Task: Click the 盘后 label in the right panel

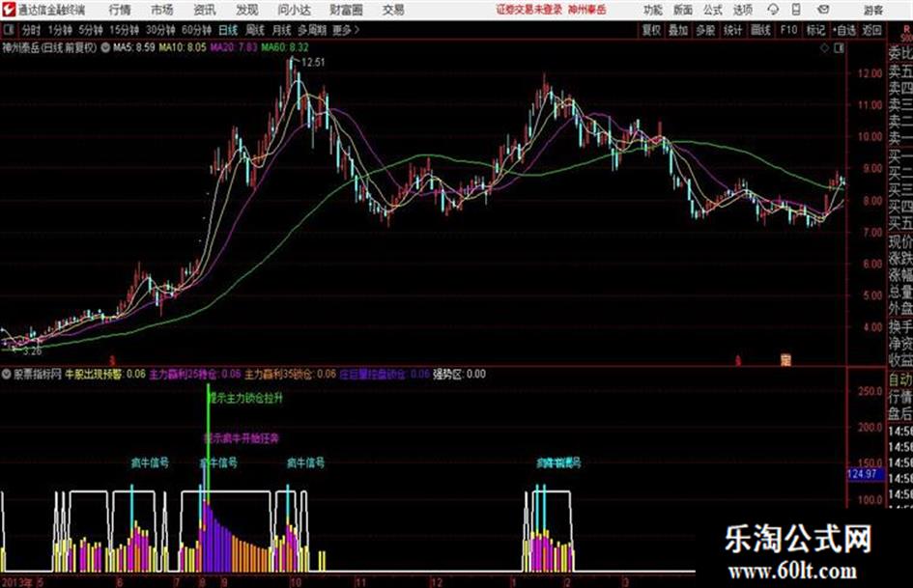Action: [900, 414]
